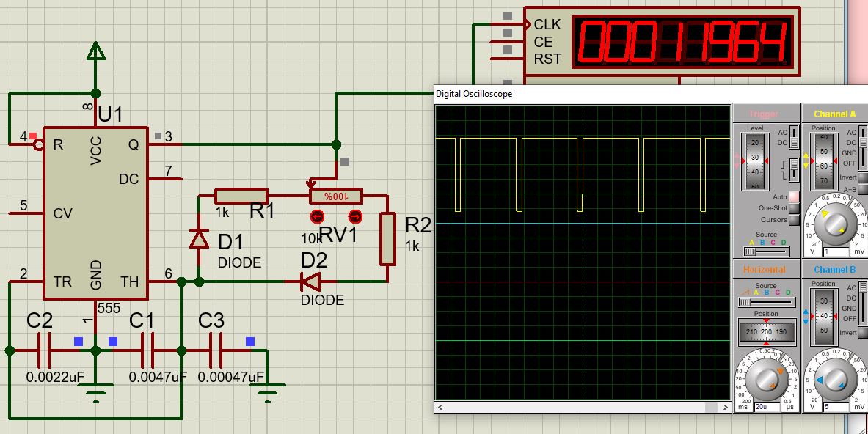Screen dimensions: 868x434
Task: Click the Horizontal Position dial
Action: coord(766,332)
